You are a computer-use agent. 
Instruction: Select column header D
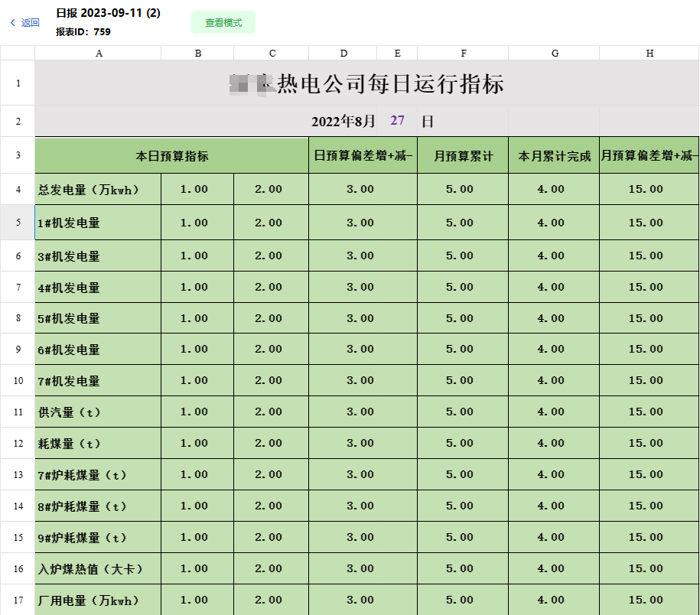pos(343,52)
